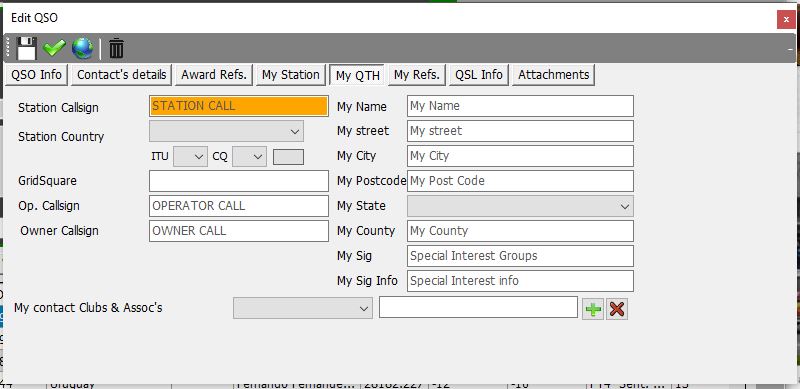Focus the My street field
800x389 pixels.
pyautogui.click(x=520, y=131)
